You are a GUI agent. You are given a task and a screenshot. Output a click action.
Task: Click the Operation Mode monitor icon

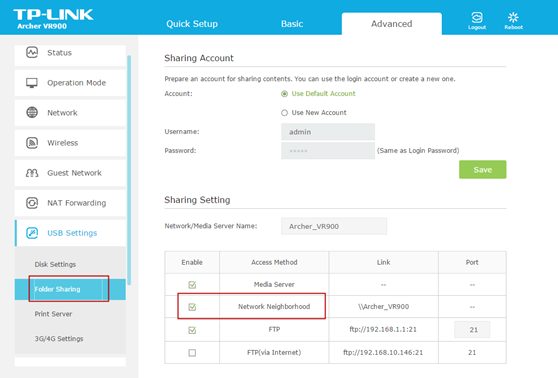coord(32,83)
